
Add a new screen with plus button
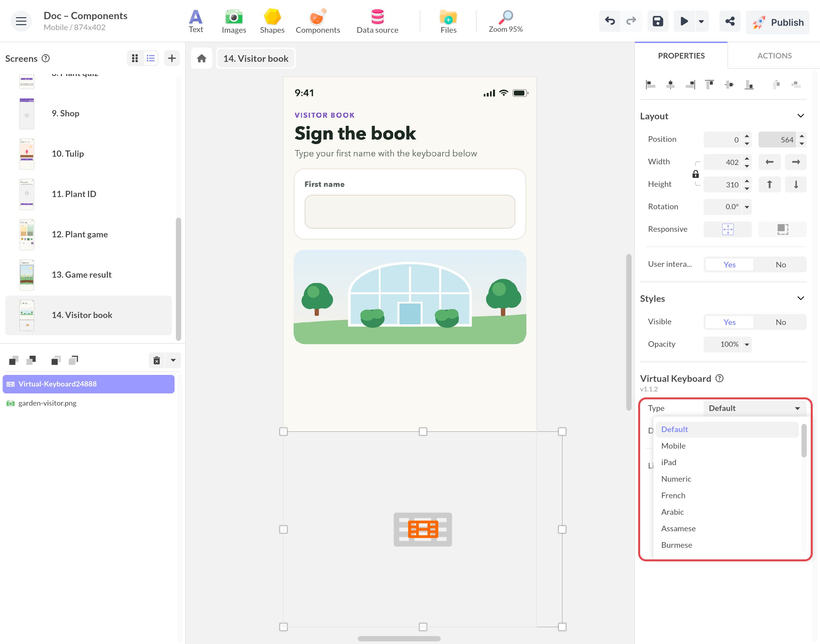click(172, 59)
